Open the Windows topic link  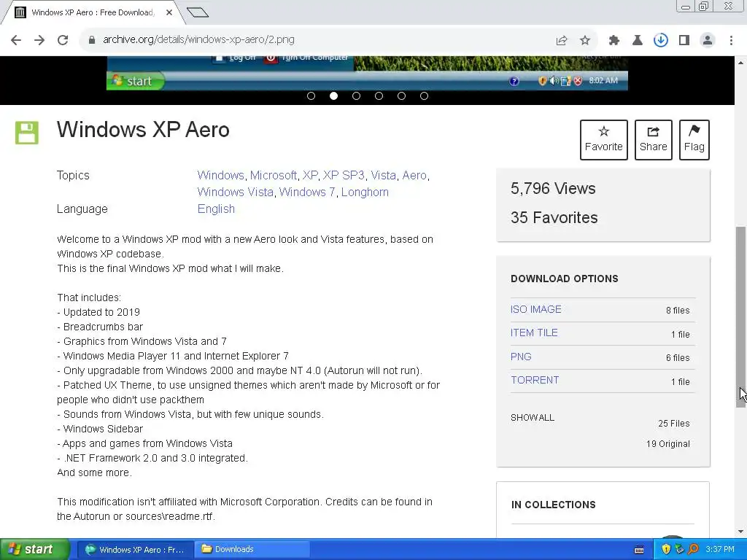[220, 175]
